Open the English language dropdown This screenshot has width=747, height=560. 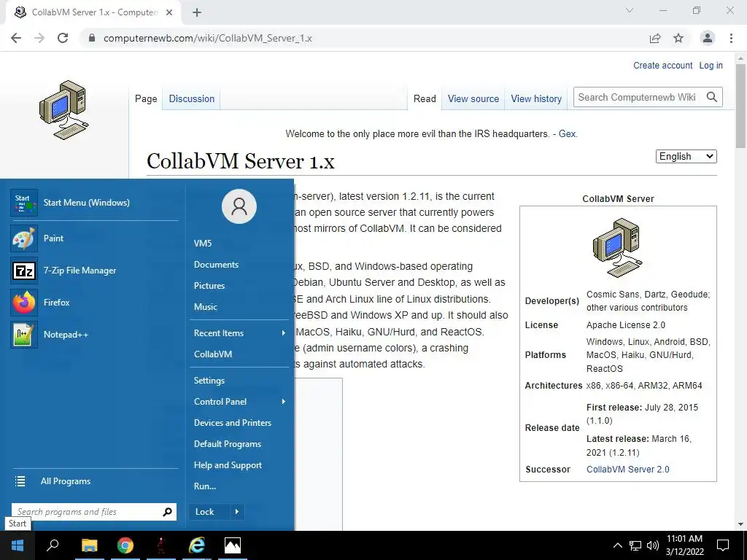point(686,157)
